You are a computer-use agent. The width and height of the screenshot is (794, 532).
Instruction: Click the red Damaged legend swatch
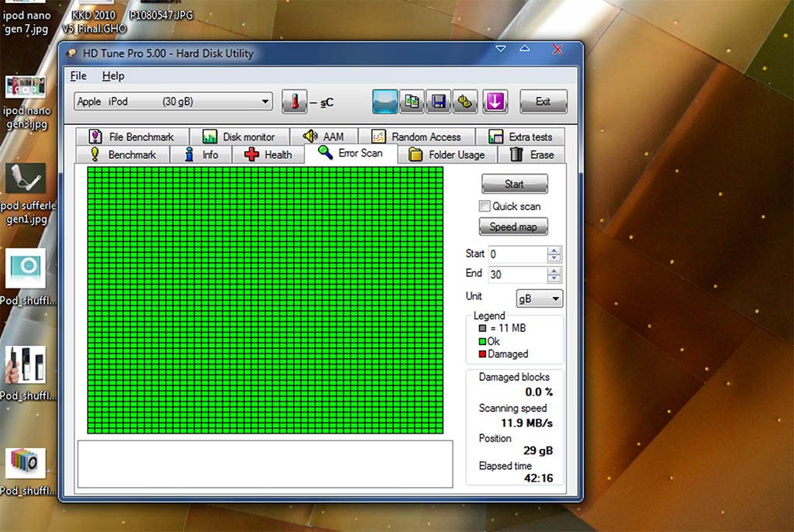coord(482,354)
